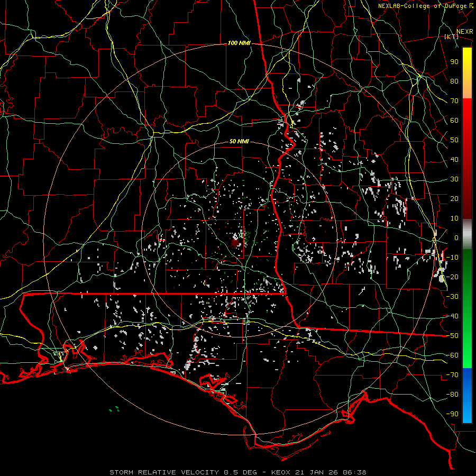
Task: Click the "06:38" timestamp
Action: pos(354,472)
